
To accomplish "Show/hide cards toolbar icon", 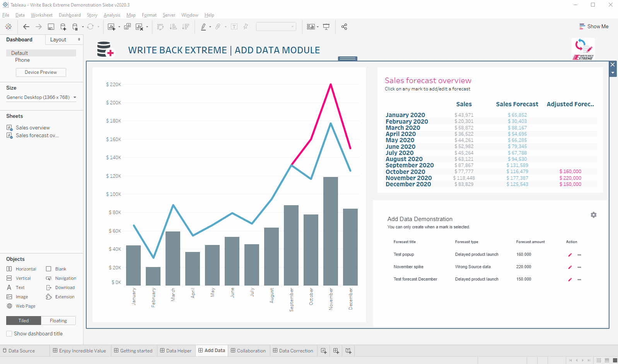I will (x=311, y=27).
